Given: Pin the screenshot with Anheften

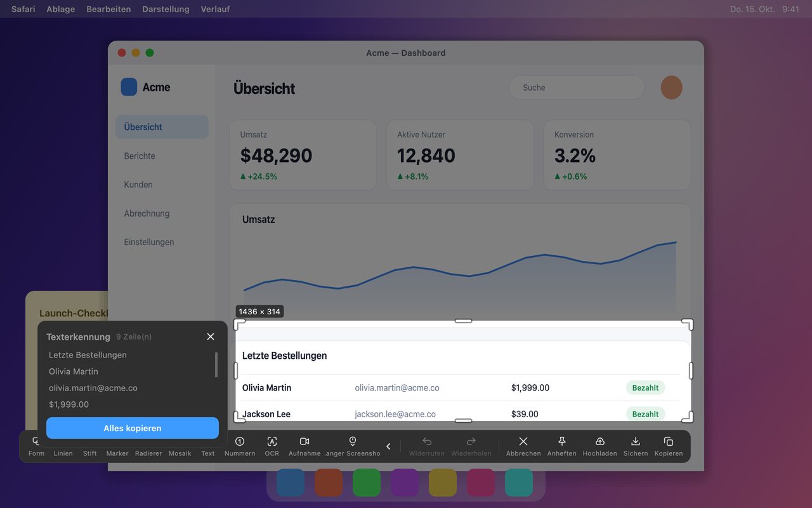Looking at the screenshot, I should tap(561, 446).
